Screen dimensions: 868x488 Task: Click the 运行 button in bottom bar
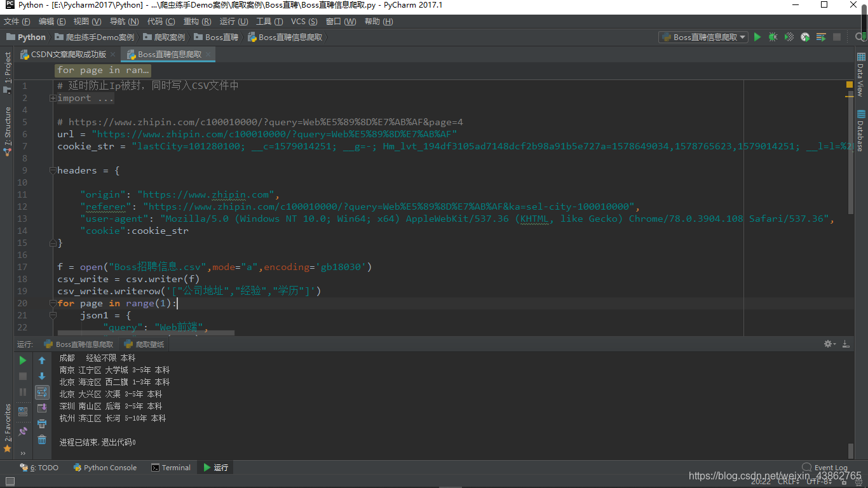pyautogui.click(x=215, y=468)
